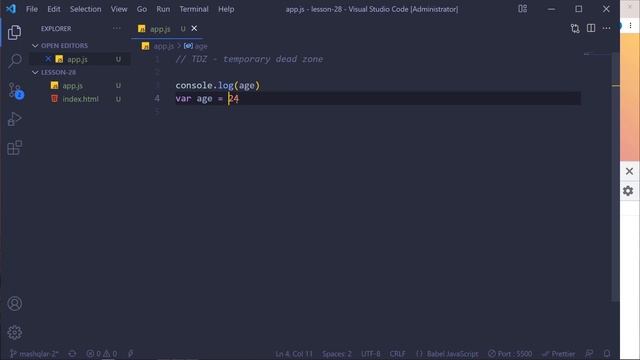Screen dimensions: 640x360
Task: Open the browser three-dot menu at right
Action: click(630, 25)
